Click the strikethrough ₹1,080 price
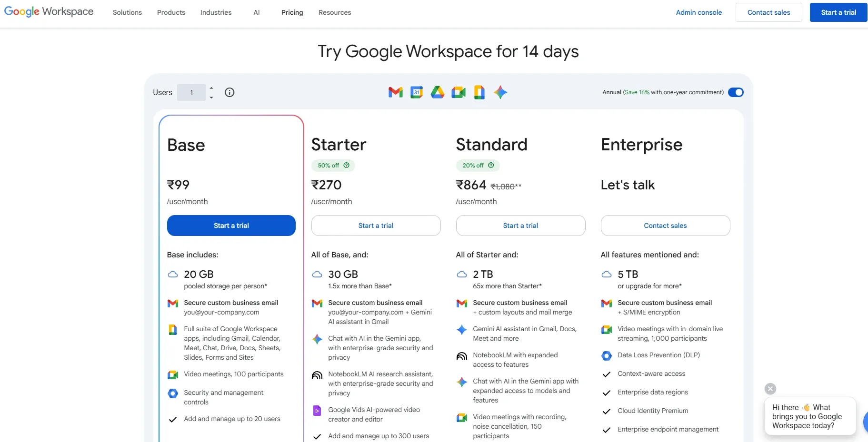 click(502, 187)
